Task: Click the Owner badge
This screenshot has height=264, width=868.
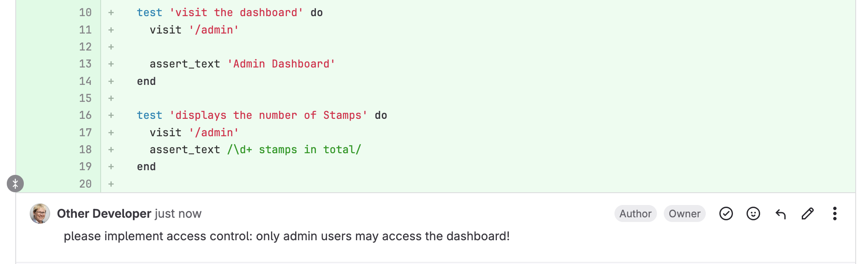Action: coord(685,213)
